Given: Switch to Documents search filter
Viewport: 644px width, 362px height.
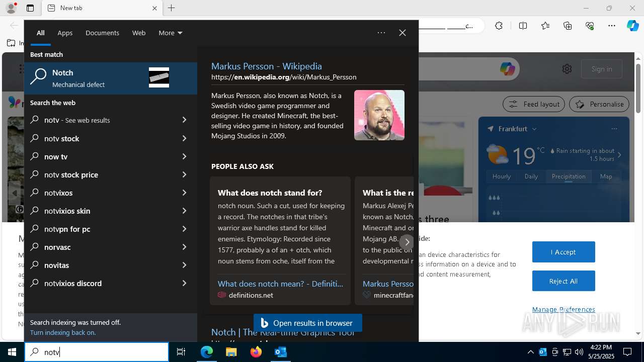Looking at the screenshot, I should pos(102,33).
